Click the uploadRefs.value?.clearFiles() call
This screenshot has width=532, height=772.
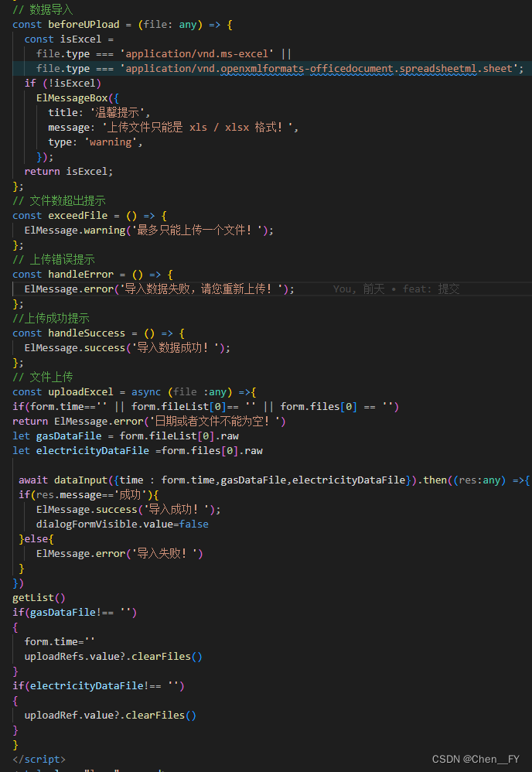114,656
